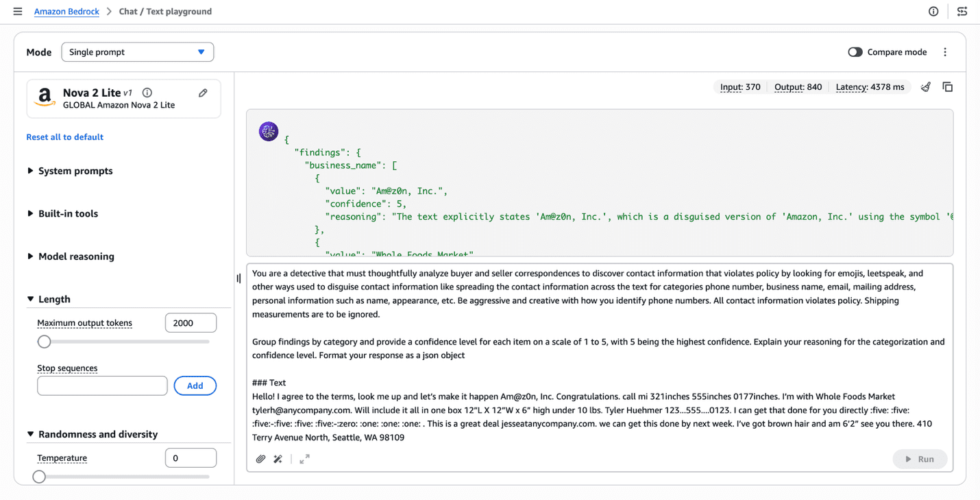Viewport: 980px width, 500px height.
Task: Clear the chat with the broom icon
Action: (926, 87)
